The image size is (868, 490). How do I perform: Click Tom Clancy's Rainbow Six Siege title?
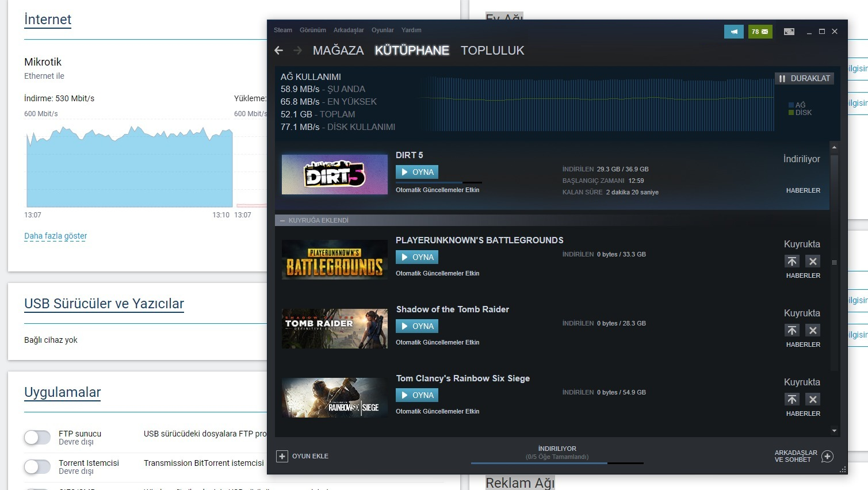point(463,378)
